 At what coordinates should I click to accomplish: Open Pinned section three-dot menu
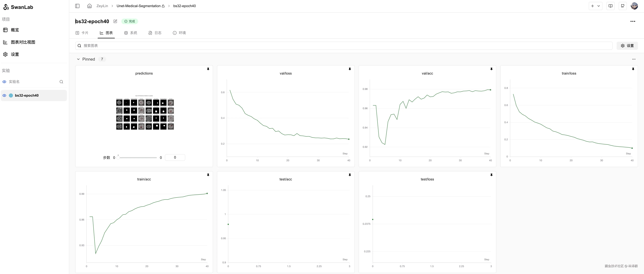point(633,59)
